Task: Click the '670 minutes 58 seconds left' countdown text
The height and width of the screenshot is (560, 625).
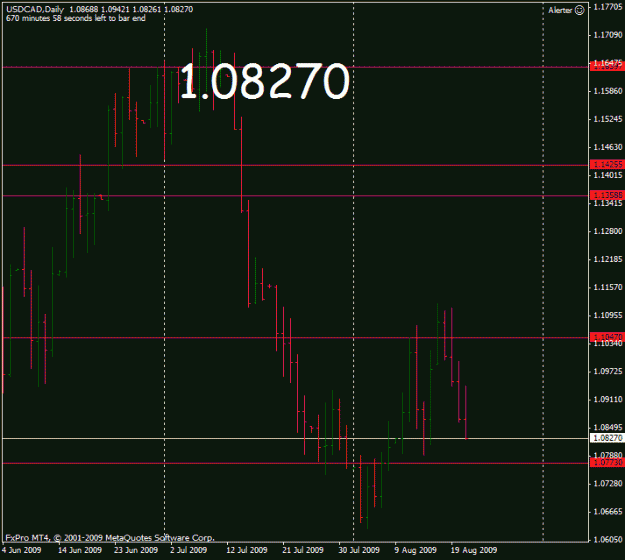Action: [76, 18]
